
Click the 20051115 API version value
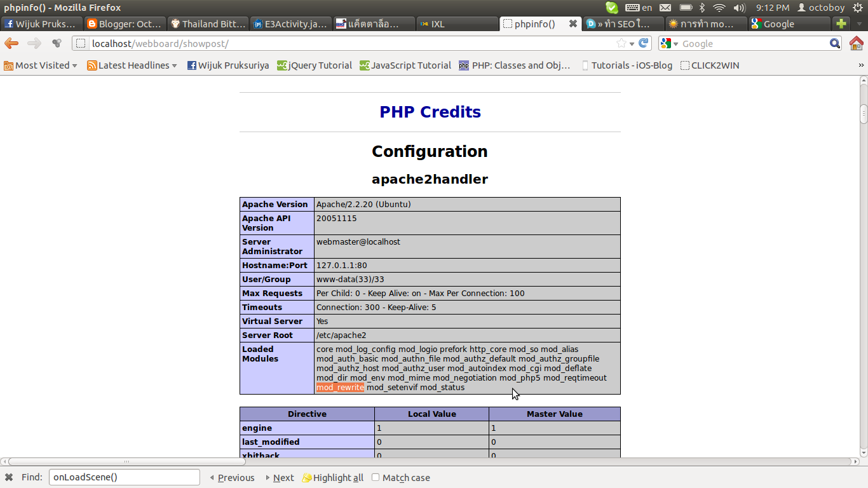[x=337, y=218]
